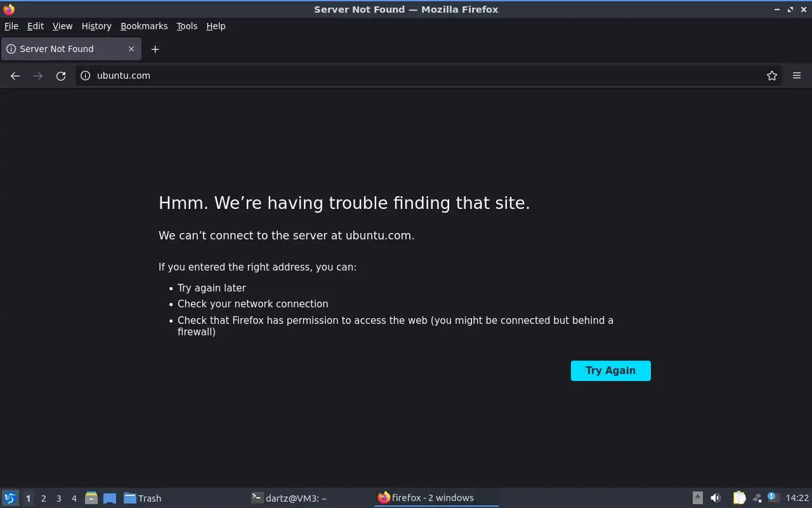Open Trash from the panel

click(x=142, y=498)
